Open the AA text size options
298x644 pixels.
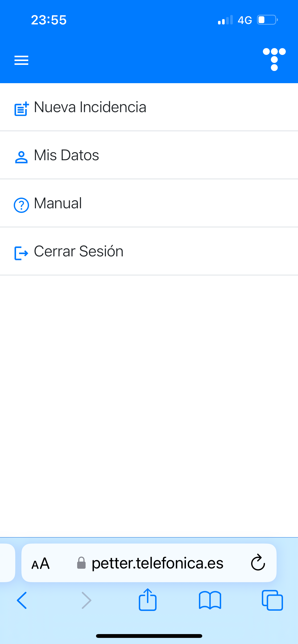point(40,563)
